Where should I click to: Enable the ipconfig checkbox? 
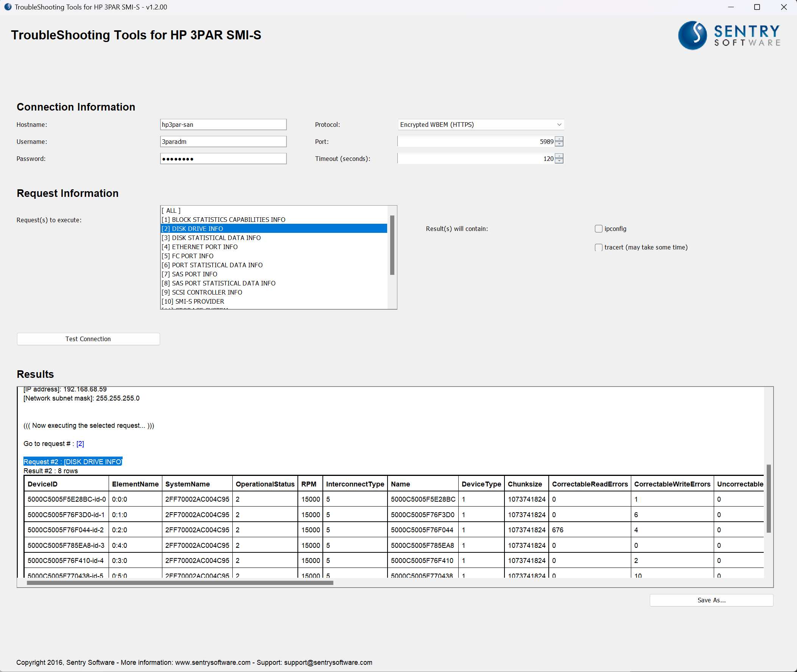coord(598,229)
